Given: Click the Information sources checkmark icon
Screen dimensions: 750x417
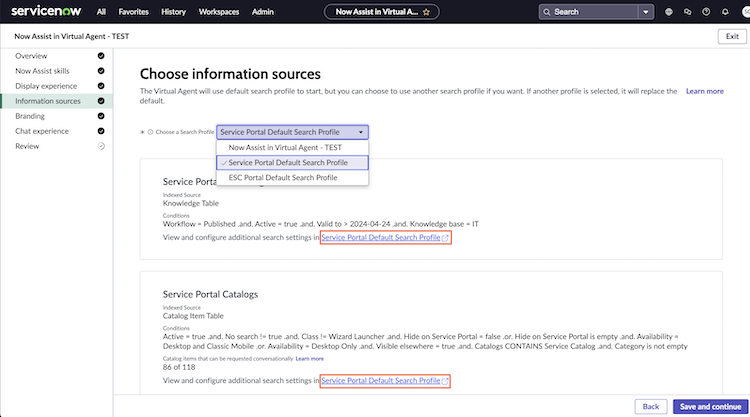Looking at the screenshot, I should click(x=101, y=101).
